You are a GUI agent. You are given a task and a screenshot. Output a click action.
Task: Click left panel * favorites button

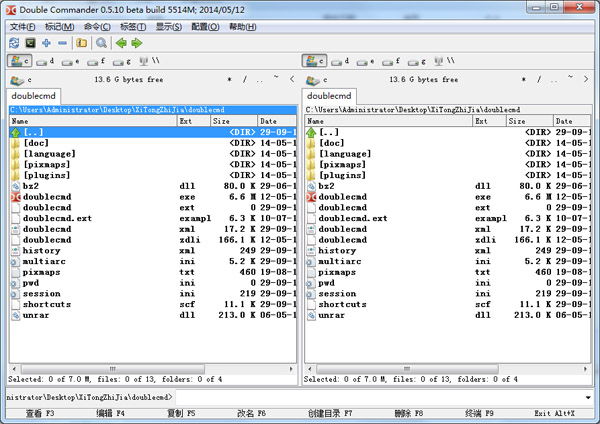click(229, 80)
